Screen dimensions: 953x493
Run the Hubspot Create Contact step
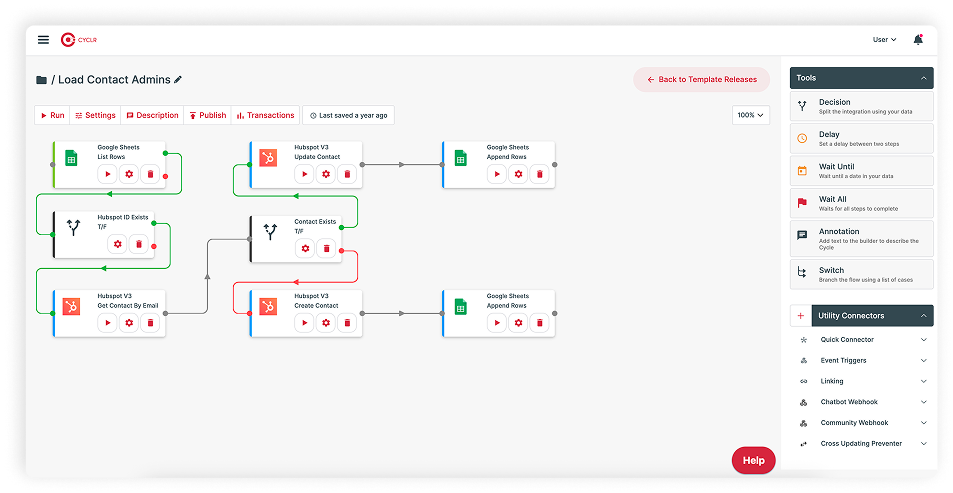click(x=304, y=322)
